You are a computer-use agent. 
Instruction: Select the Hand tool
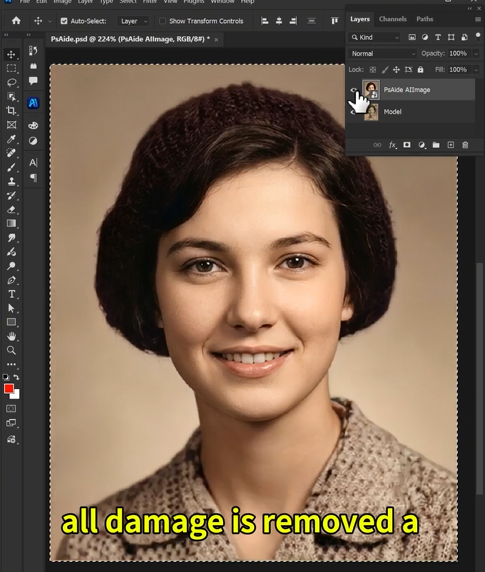pyautogui.click(x=11, y=336)
